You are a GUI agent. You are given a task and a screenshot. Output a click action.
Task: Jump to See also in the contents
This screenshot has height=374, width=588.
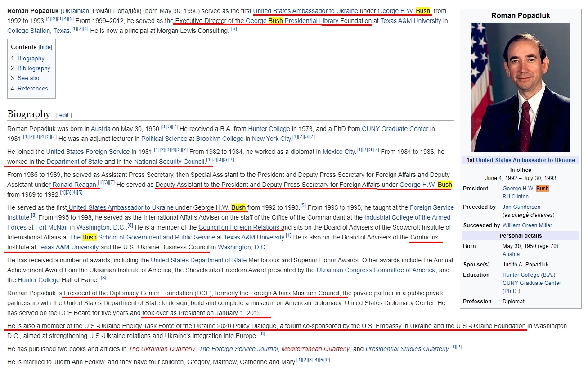point(29,78)
